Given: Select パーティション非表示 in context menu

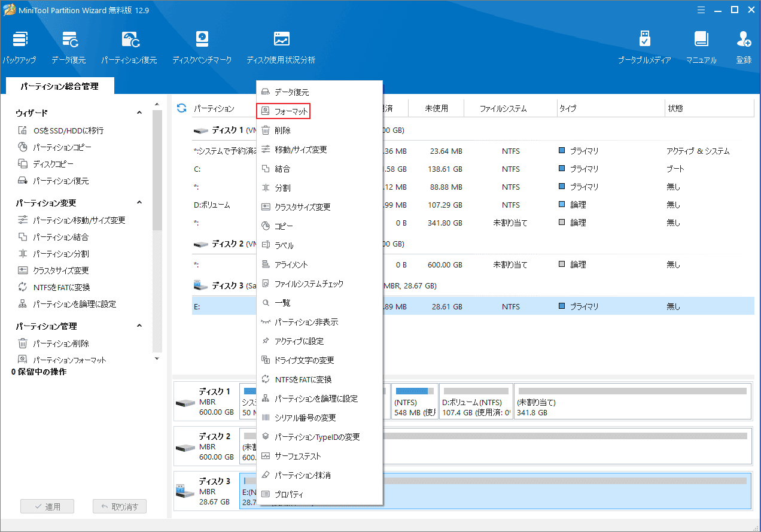Looking at the screenshot, I should click(319, 322).
